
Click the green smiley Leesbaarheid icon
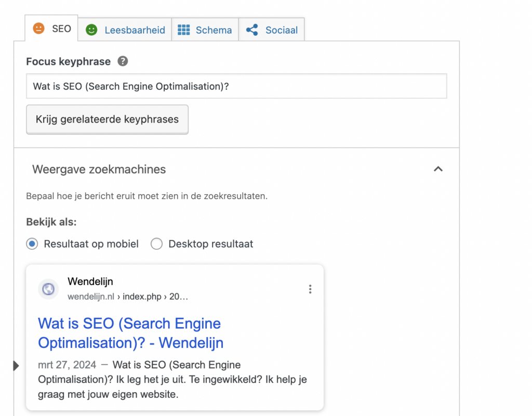91,30
